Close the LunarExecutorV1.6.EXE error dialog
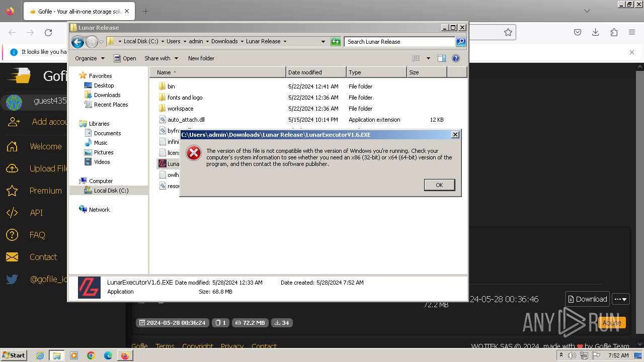Image resolution: width=644 pixels, height=362 pixels. (455, 135)
